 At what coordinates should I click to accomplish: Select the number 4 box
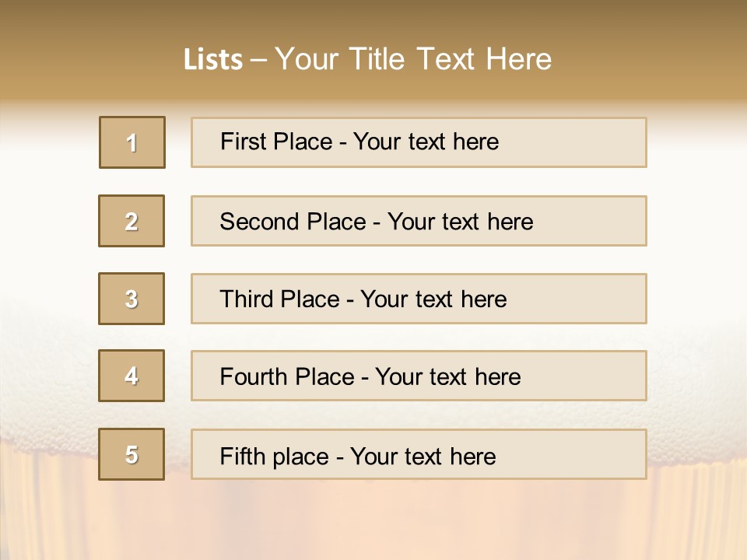tap(132, 376)
